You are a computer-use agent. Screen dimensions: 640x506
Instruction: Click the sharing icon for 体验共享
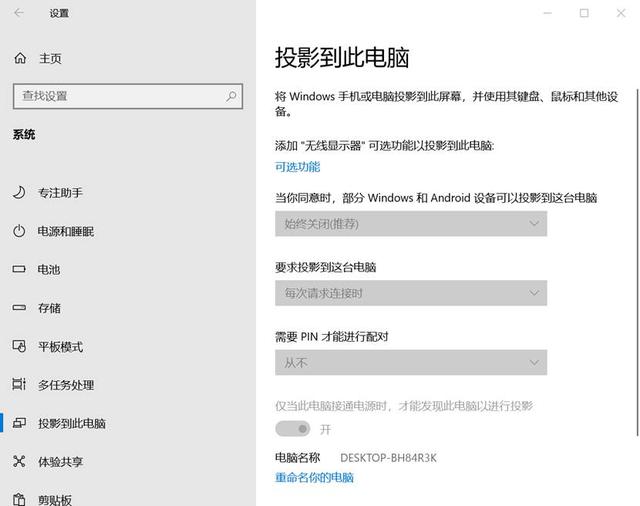coord(19,462)
